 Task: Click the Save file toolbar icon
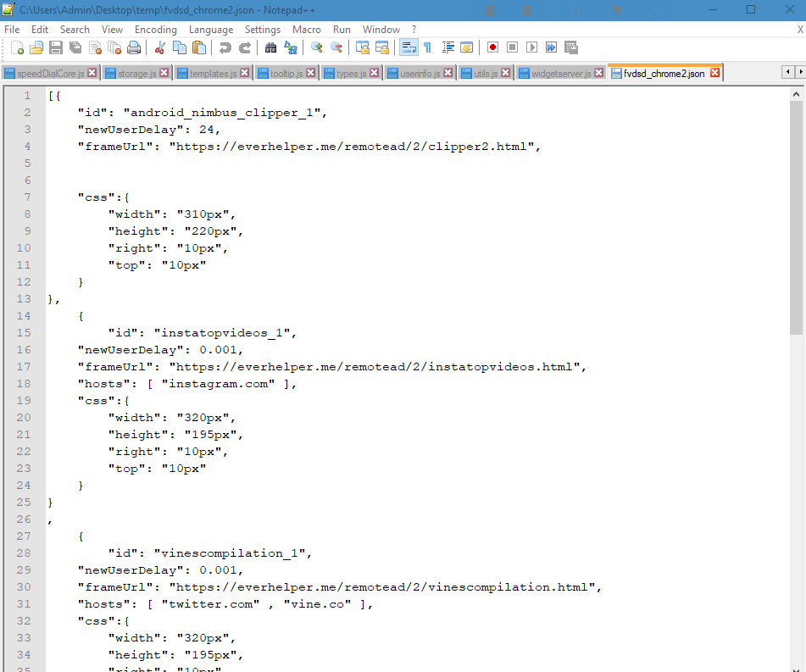coord(55,47)
